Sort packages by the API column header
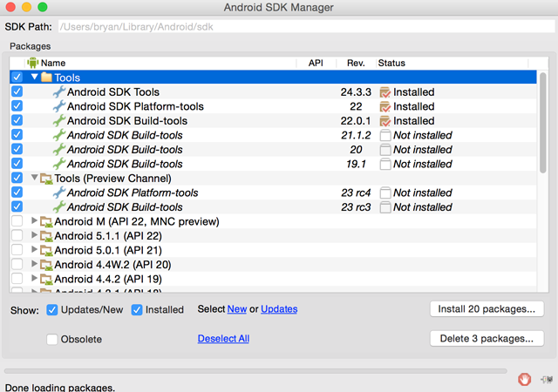The height and width of the screenshot is (392, 558). pyautogui.click(x=315, y=63)
